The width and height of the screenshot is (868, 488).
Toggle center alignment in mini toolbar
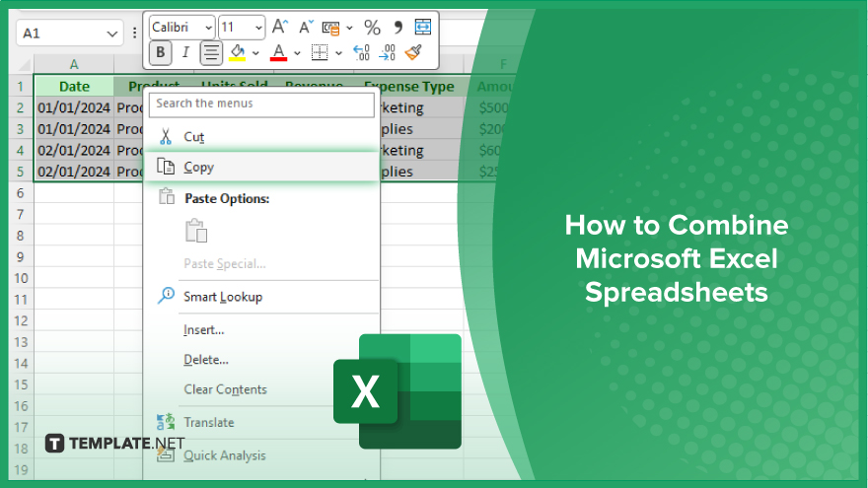[x=211, y=52]
